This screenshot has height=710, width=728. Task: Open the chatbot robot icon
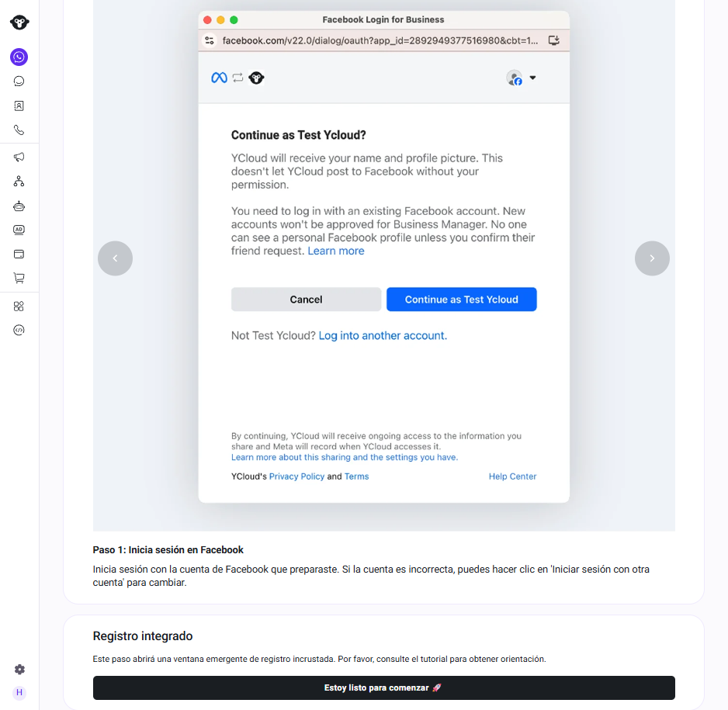click(x=19, y=206)
